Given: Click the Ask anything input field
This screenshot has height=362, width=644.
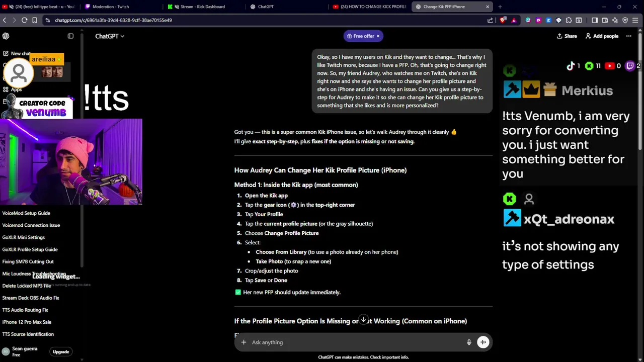Looking at the screenshot, I should pos(357,342).
